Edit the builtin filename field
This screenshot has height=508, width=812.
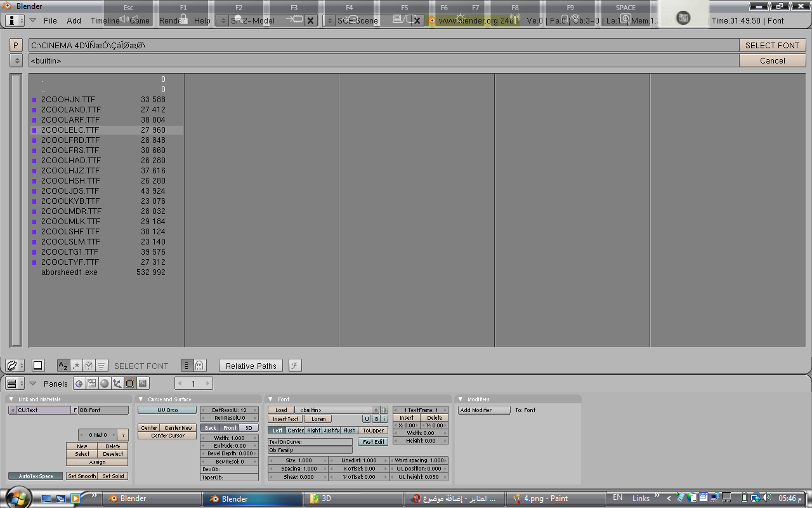384,60
